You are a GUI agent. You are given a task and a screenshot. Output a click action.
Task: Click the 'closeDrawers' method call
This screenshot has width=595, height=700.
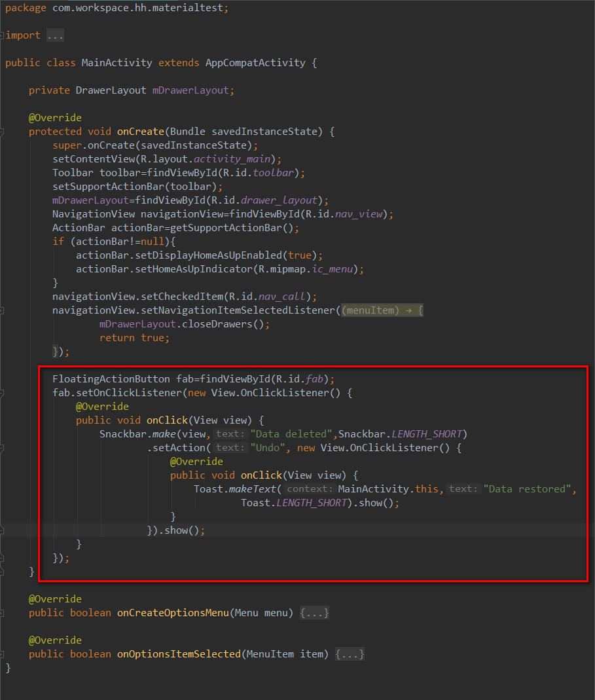[x=217, y=324]
